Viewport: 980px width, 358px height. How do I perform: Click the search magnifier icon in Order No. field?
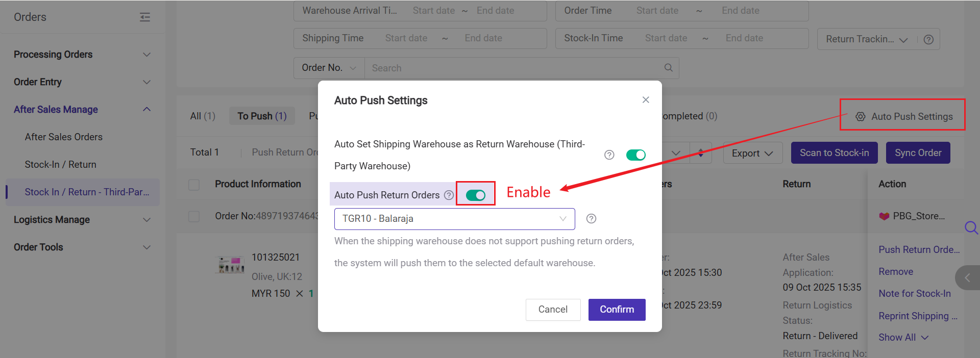pyautogui.click(x=668, y=68)
